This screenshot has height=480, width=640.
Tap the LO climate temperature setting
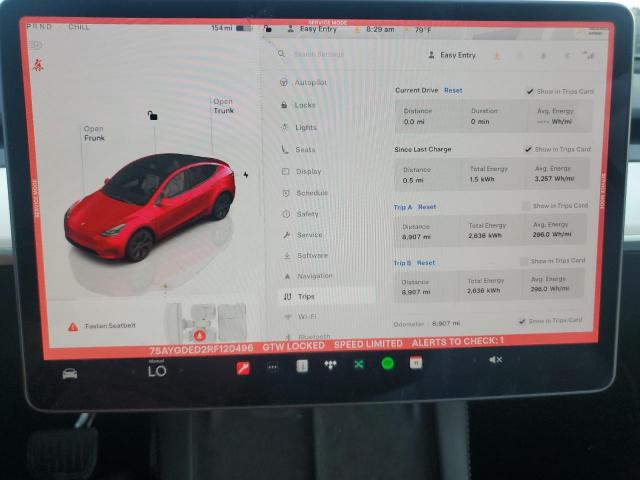(x=157, y=370)
